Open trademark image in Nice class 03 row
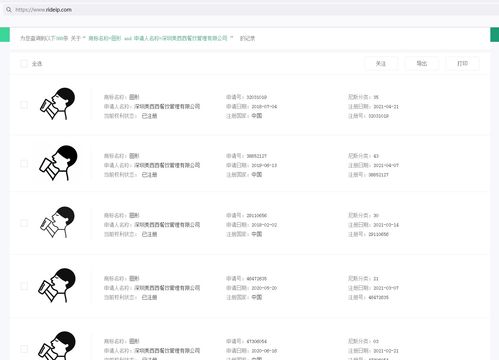The image size is (499, 360). coord(57,345)
